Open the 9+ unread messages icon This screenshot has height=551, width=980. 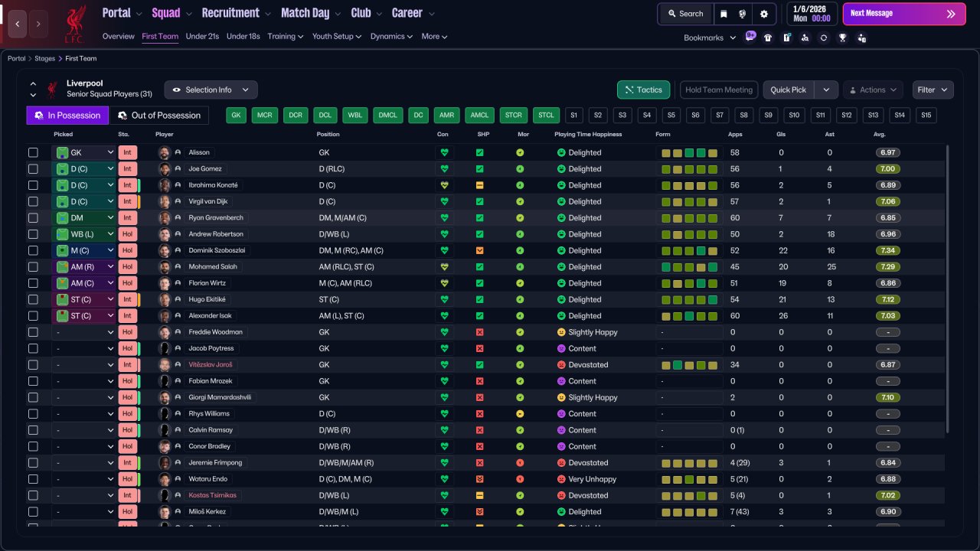[750, 37]
